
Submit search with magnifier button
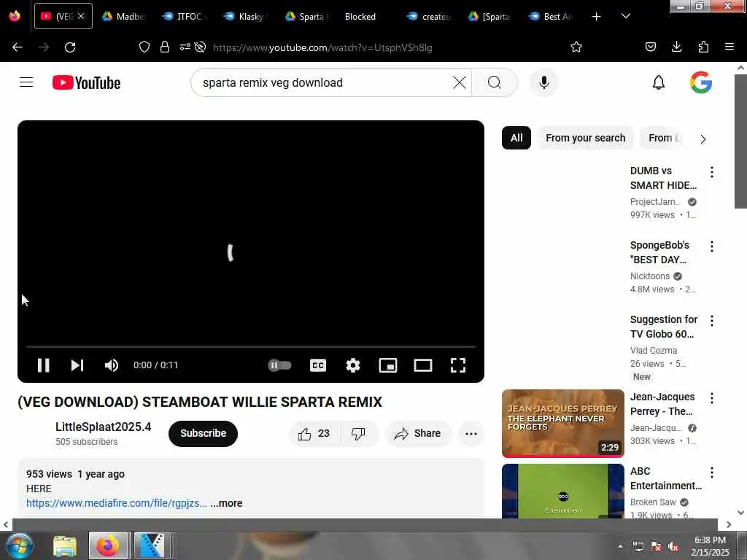(x=495, y=82)
